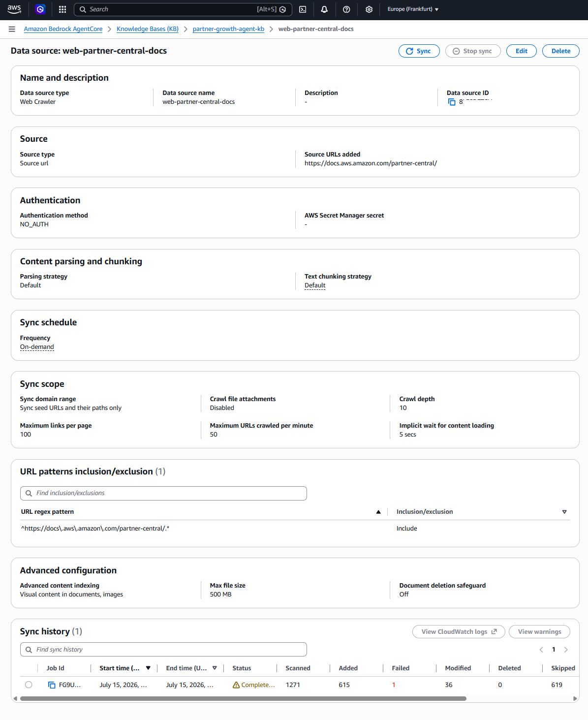This screenshot has height=720, width=588.
Task: Copy the data source ID
Action: coord(452,102)
